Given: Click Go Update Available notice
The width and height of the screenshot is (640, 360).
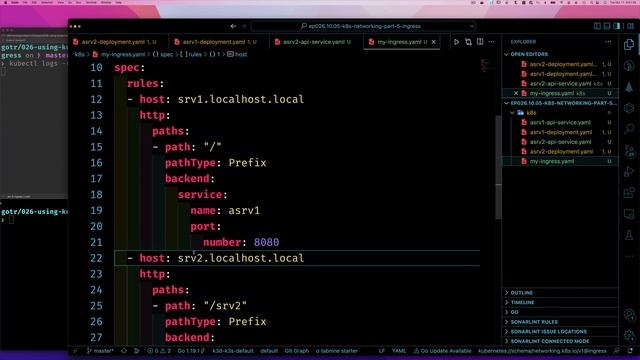Looking at the screenshot, I should coord(442,351).
